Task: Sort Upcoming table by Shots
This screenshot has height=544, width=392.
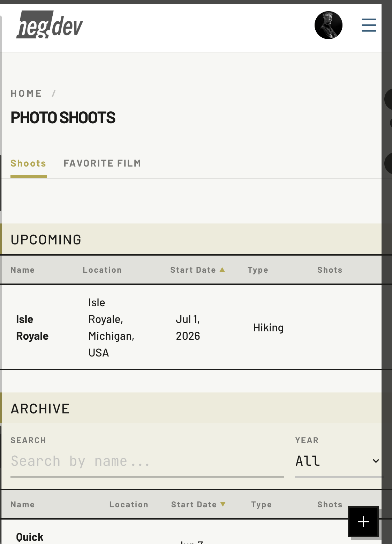Action: coord(330,270)
